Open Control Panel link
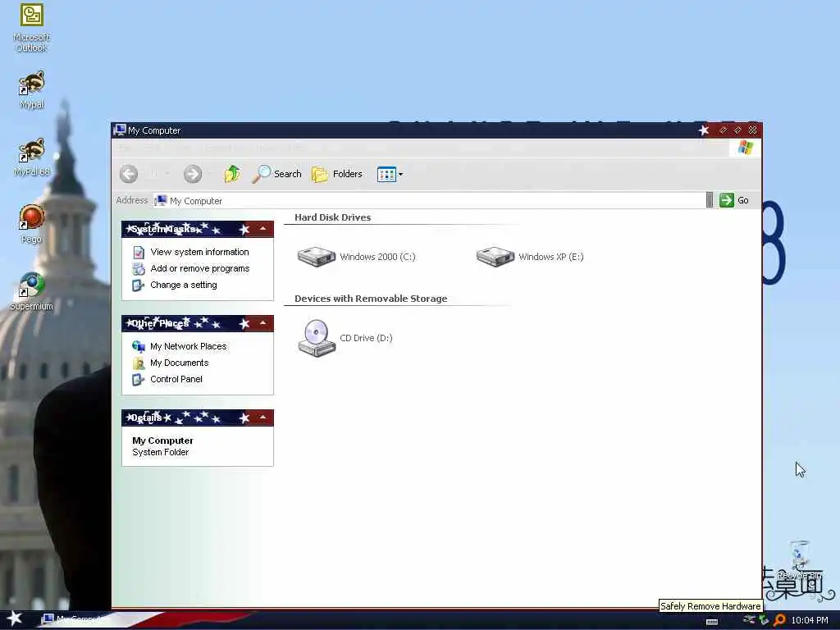 point(176,379)
